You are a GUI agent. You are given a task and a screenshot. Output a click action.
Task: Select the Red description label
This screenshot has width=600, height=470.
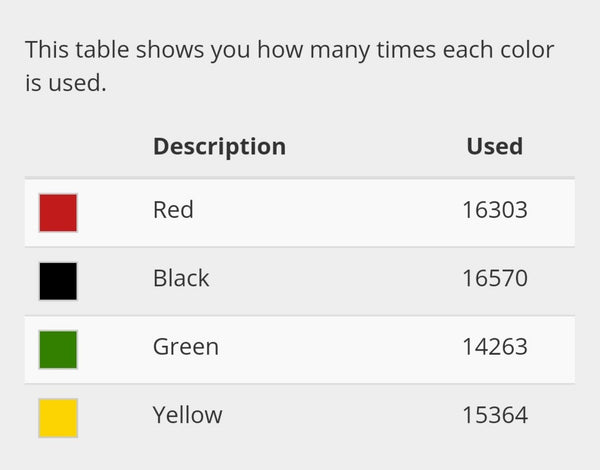173,210
